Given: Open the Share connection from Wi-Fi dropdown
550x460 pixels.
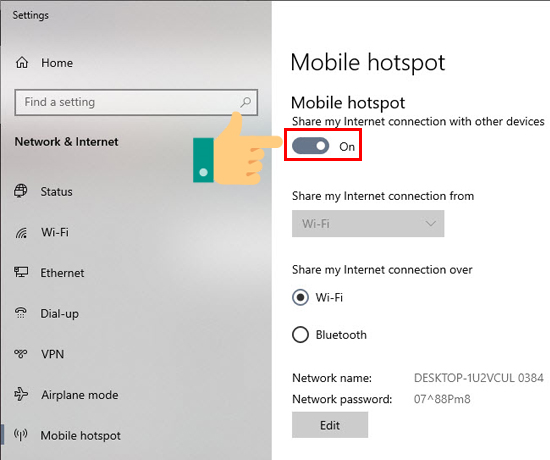Looking at the screenshot, I should click(368, 224).
